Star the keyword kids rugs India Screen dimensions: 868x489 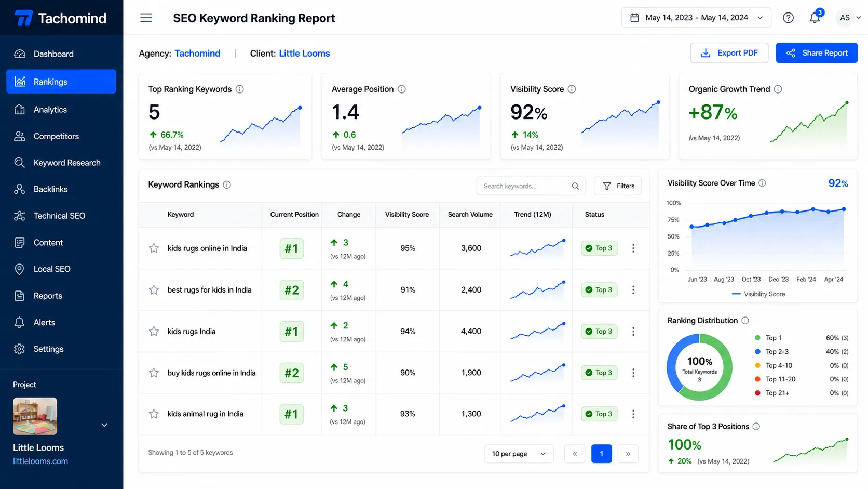[154, 331]
